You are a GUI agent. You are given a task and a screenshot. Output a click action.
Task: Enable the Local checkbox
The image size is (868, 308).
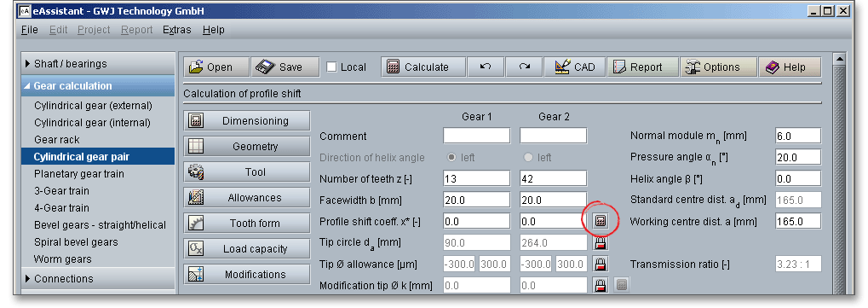tap(331, 67)
